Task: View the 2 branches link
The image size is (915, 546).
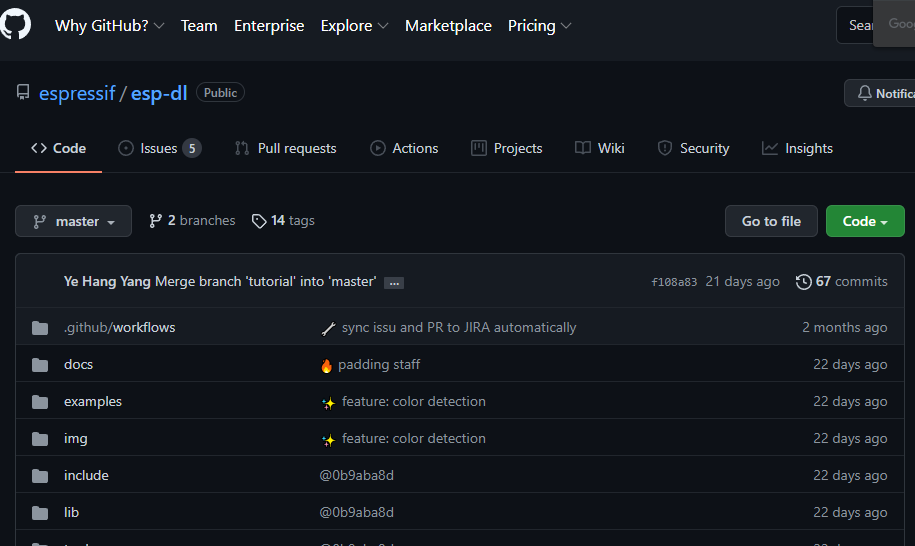Action: [192, 220]
